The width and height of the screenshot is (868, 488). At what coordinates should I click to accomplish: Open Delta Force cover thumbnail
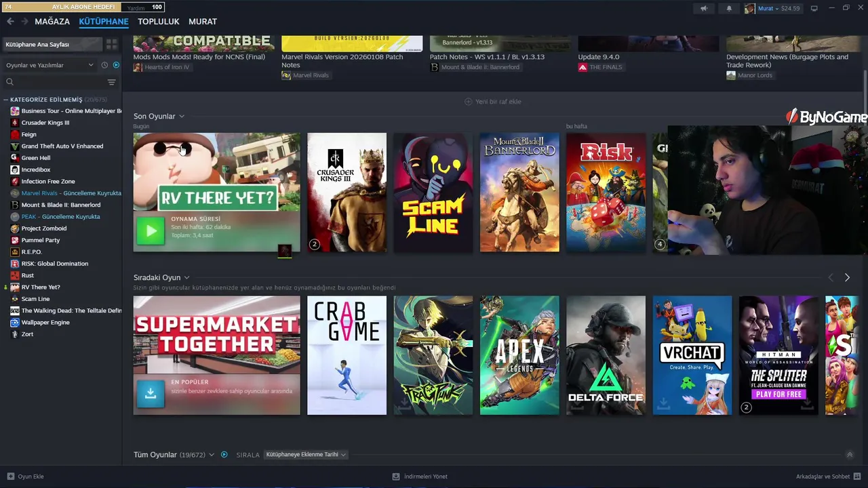click(606, 355)
